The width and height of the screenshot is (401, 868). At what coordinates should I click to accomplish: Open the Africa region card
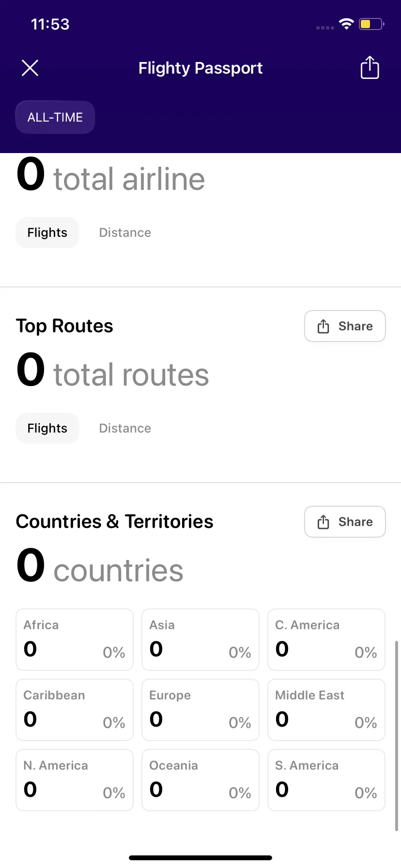75,640
